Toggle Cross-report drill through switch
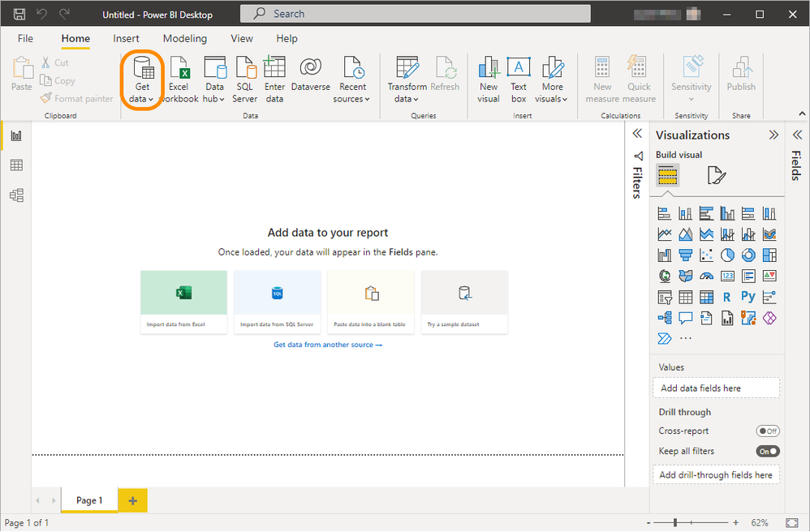The width and height of the screenshot is (810, 532). pyautogui.click(x=767, y=431)
